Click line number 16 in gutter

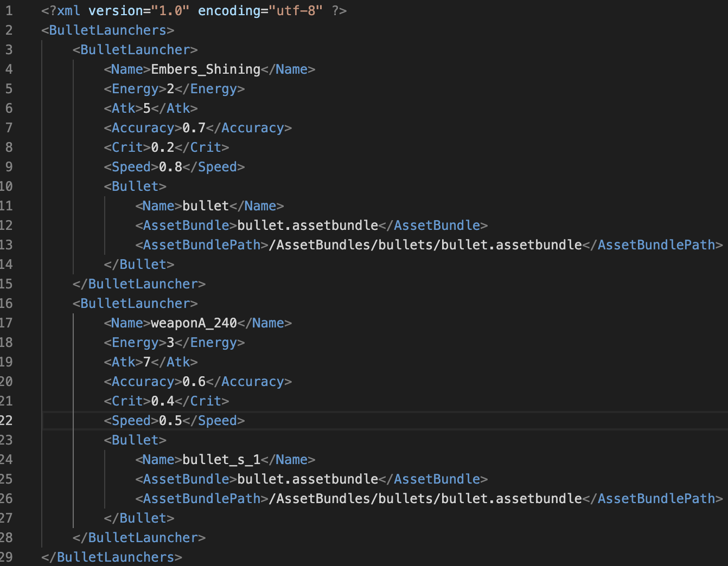[x=7, y=304]
